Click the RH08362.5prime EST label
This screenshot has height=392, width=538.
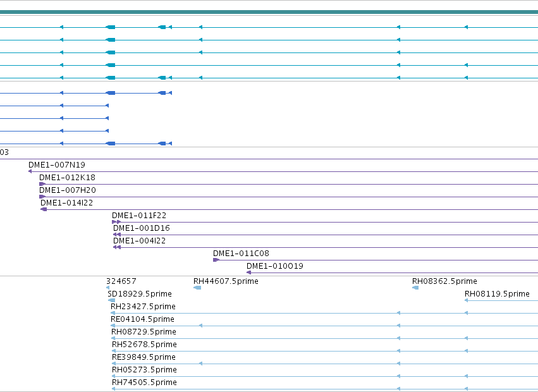pos(444,281)
